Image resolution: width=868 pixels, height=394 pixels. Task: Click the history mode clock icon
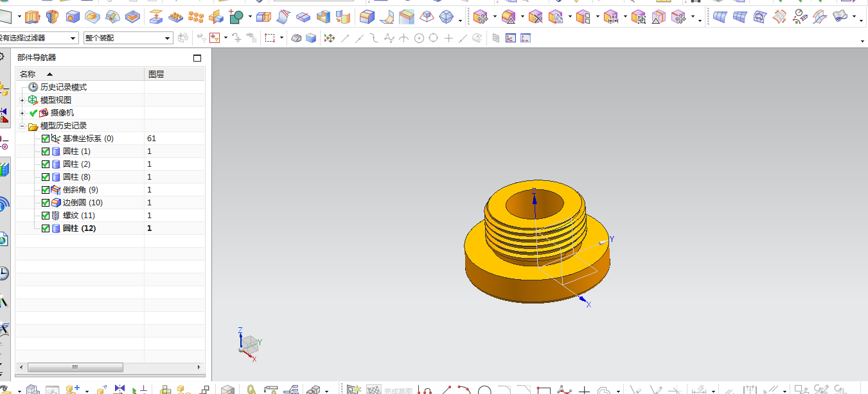33,87
